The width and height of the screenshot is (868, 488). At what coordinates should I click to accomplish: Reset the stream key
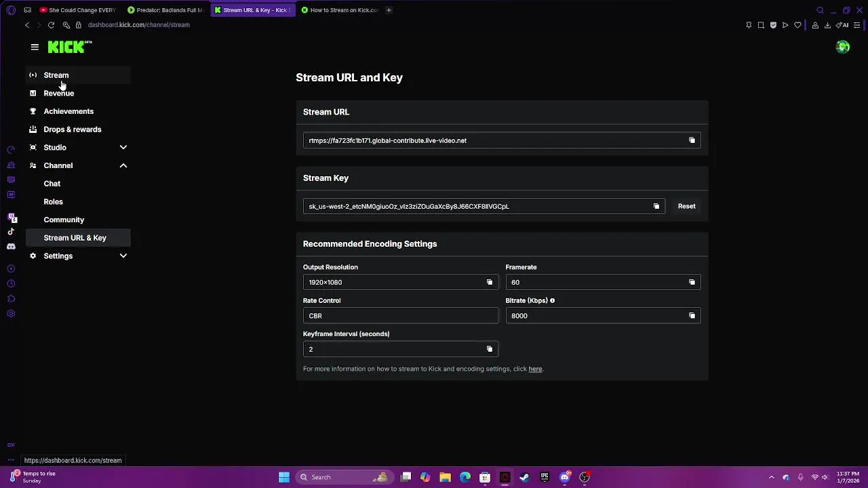pyautogui.click(x=686, y=206)
